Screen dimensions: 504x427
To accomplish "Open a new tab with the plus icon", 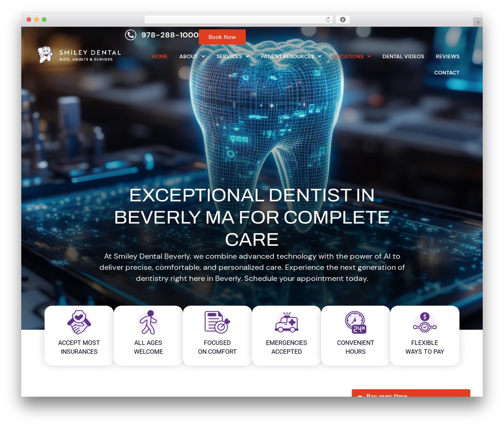I will [478, 22].
